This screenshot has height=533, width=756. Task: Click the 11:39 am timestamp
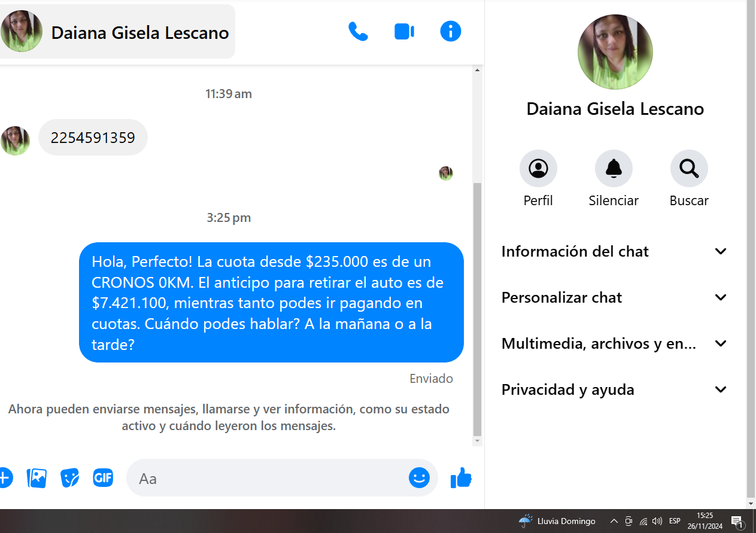pos(229,94)
